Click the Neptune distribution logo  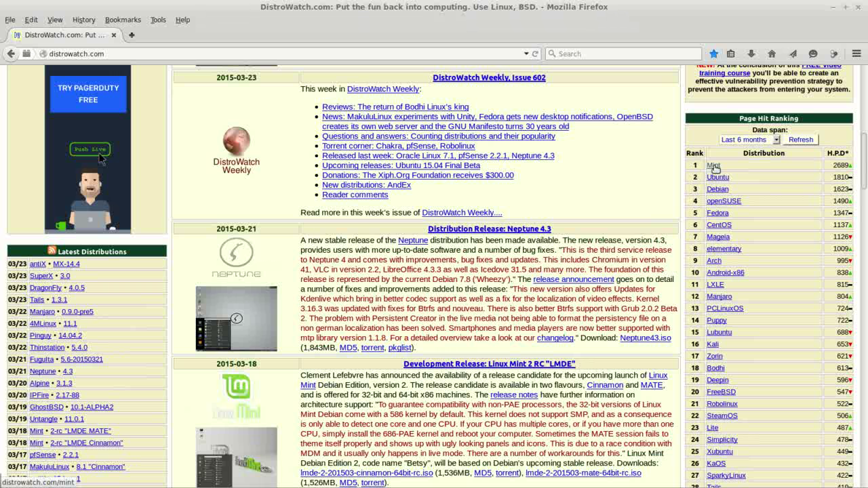236,258
